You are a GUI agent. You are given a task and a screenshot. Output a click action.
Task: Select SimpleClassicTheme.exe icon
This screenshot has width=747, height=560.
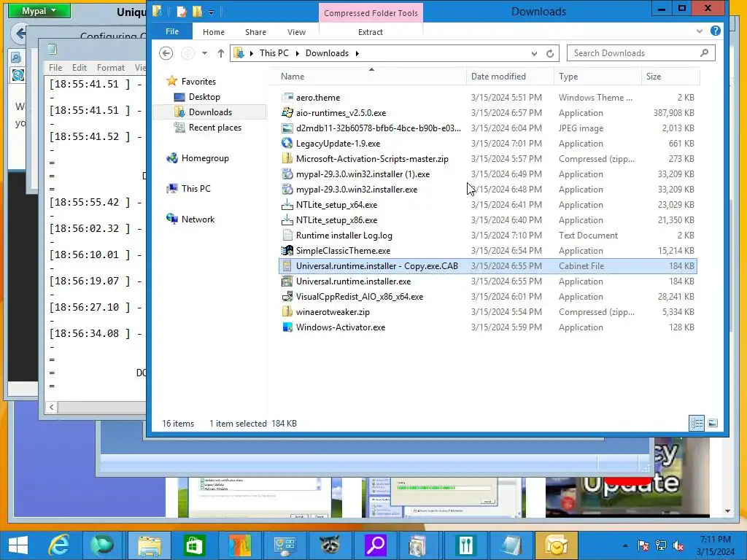click(x=287, y=251)
